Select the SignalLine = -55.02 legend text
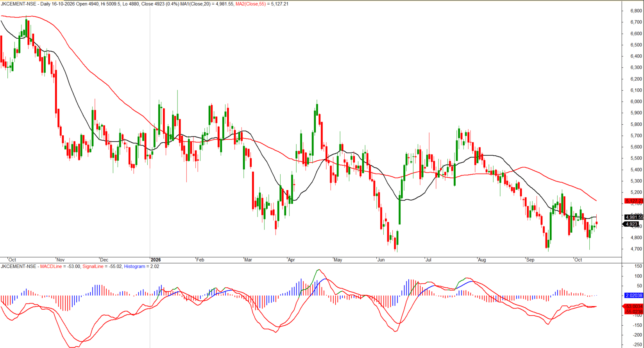 pos(102,266)
